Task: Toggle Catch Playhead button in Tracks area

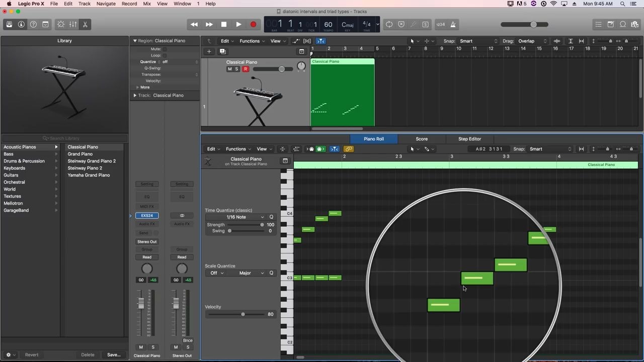Action: [320, 41]
